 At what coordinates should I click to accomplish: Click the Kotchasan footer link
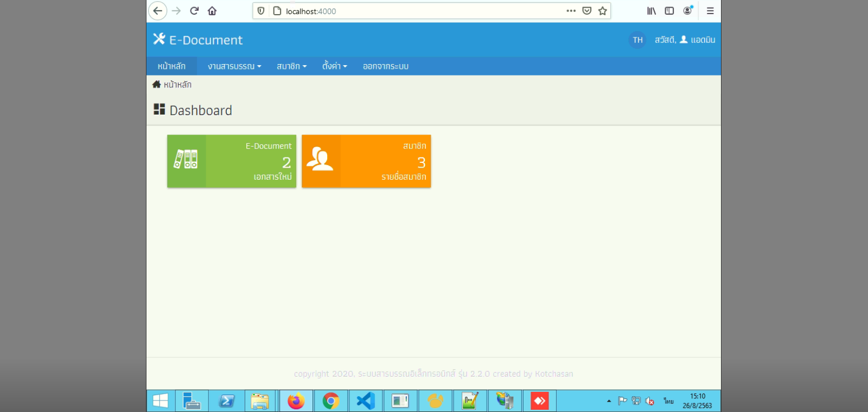point(554,374)
